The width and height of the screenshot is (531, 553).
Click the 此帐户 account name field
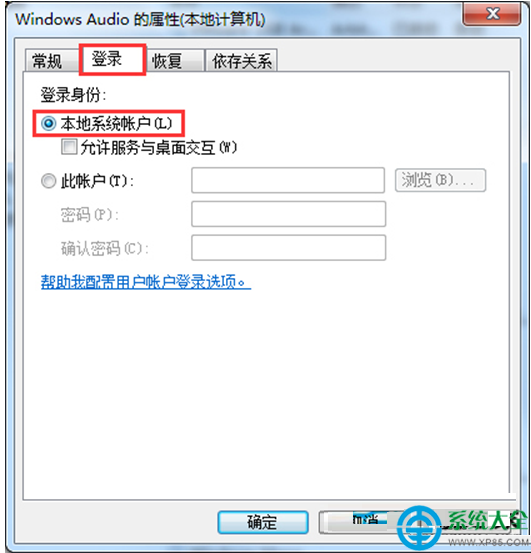[288, 181]
